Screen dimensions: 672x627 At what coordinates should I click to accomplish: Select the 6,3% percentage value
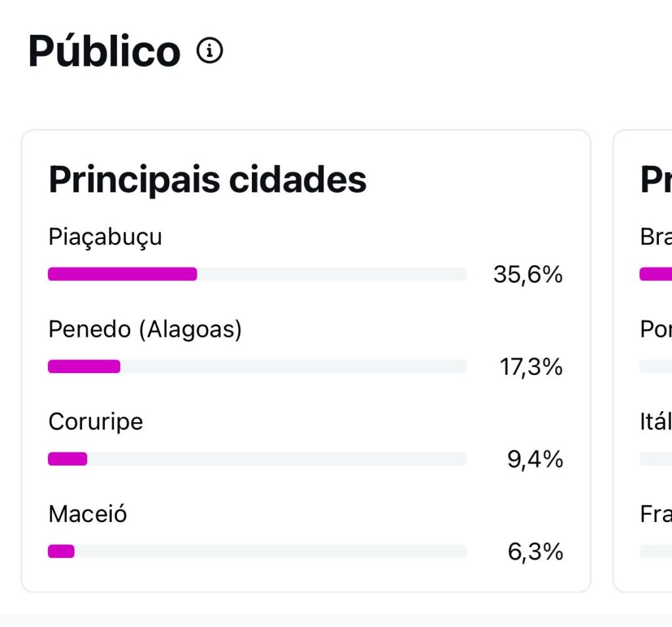point(535,552)
